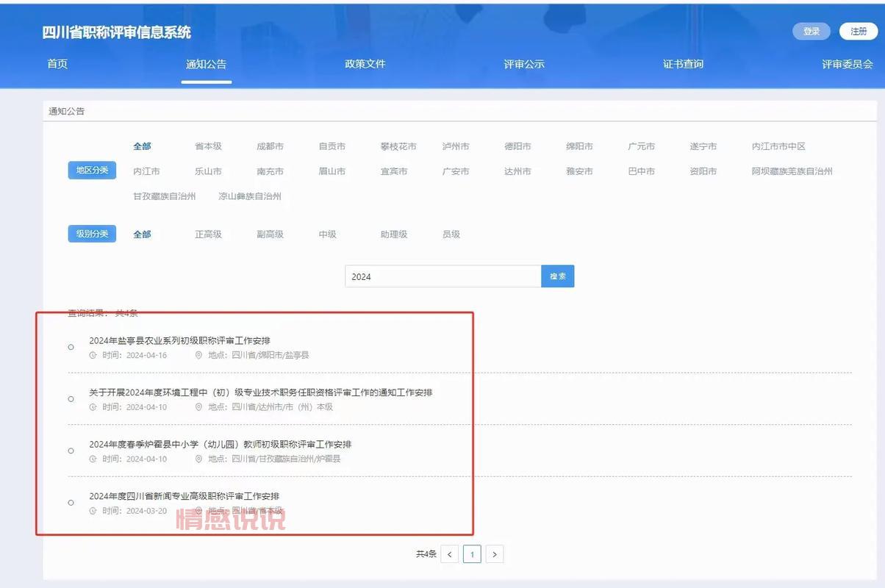Click the clock icon beside the 新闻专业 result
Viewport: 885px width, 588px height.
pos(92,509)
